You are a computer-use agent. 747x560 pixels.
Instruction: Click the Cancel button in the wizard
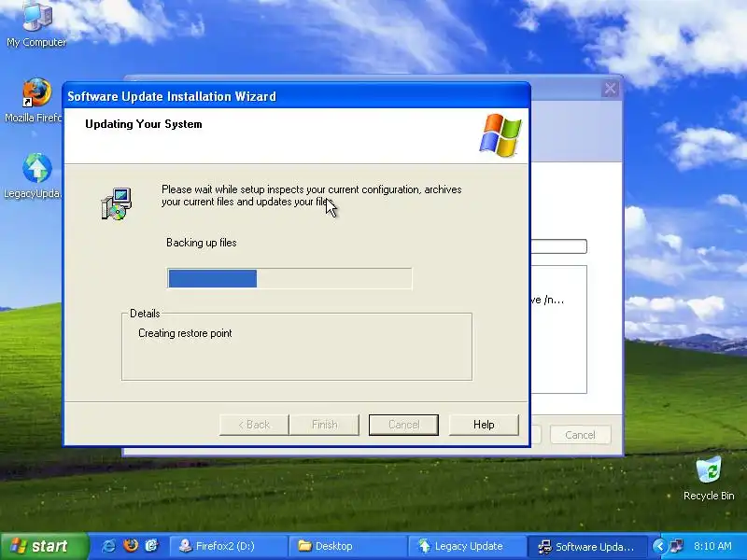tap(403, 425)
